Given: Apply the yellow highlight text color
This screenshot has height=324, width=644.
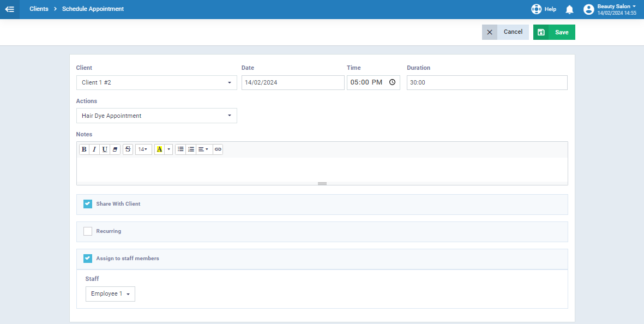Looking at the screenshot, I should coord(159,149).
